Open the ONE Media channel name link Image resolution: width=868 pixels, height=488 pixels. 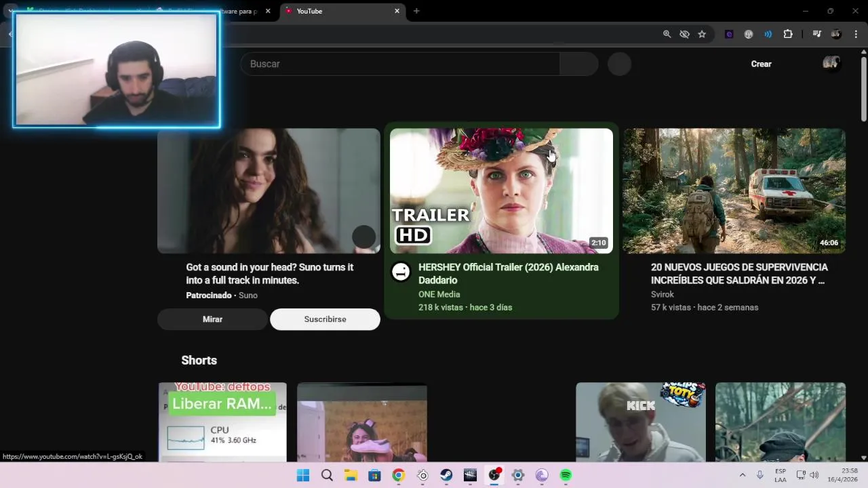click(439, 294)
